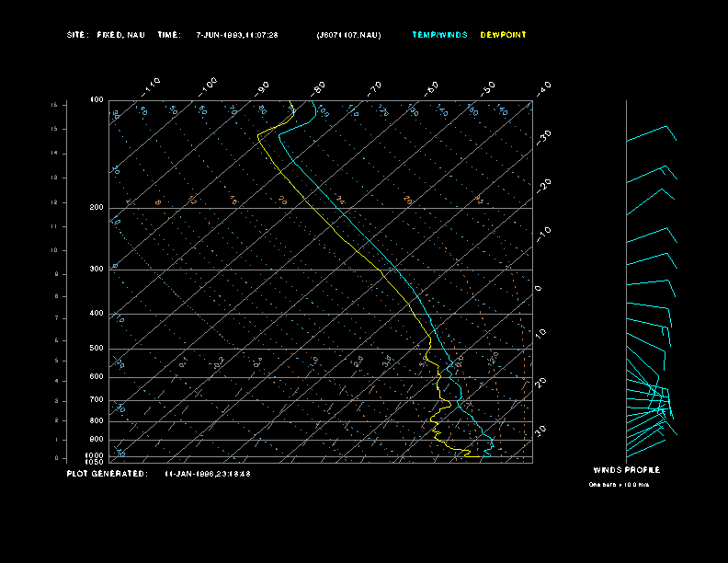
Task: Click the -40 temperature axis label at top
Action: pos(543,87)
